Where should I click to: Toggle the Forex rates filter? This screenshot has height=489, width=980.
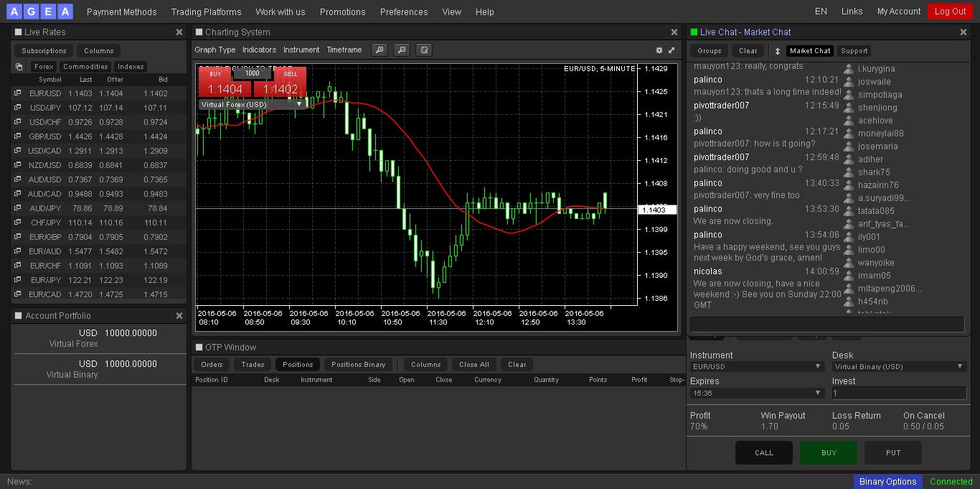[44, 67]
